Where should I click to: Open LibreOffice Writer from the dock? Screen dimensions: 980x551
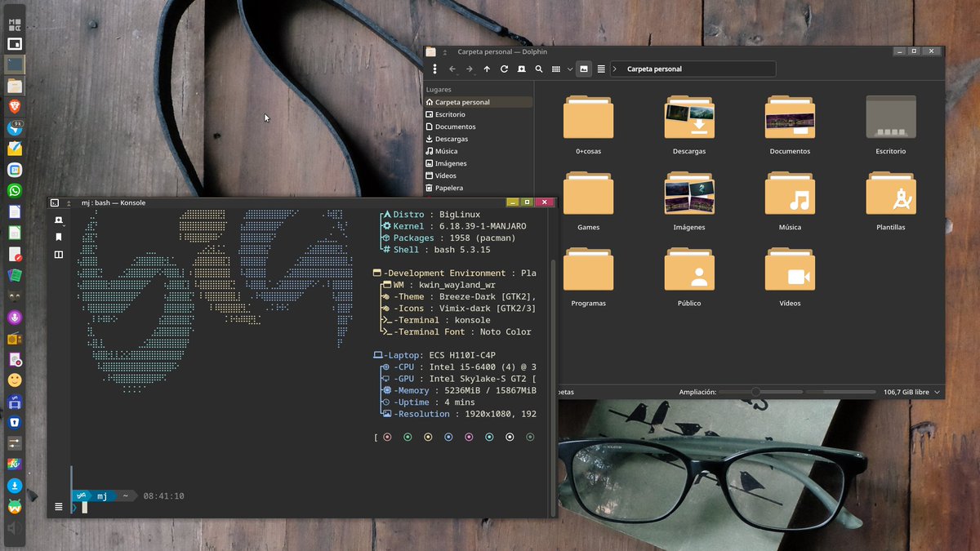tap(15, 212)
